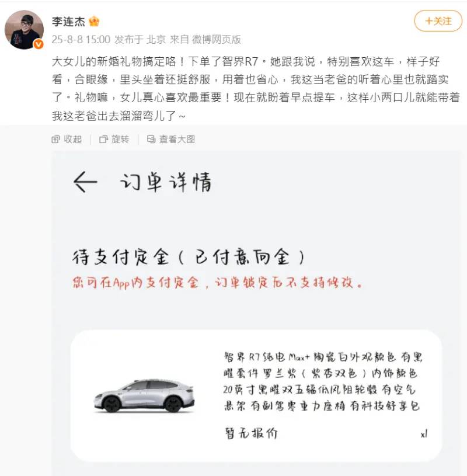
Task: Open 李连杰's profile avatar
Action: tap(24, 30)
